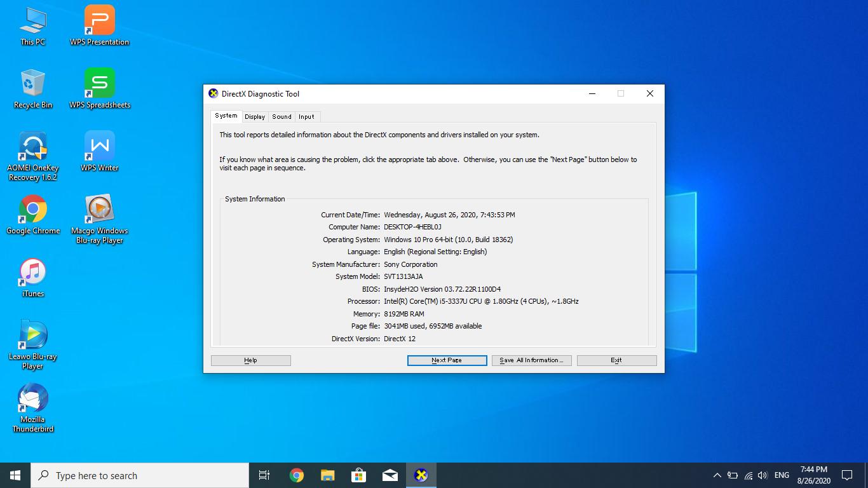Click the computer name DESKTOP-4HEBL0J value
Viewport: 868px width, 488px height.
coord(412,227)
